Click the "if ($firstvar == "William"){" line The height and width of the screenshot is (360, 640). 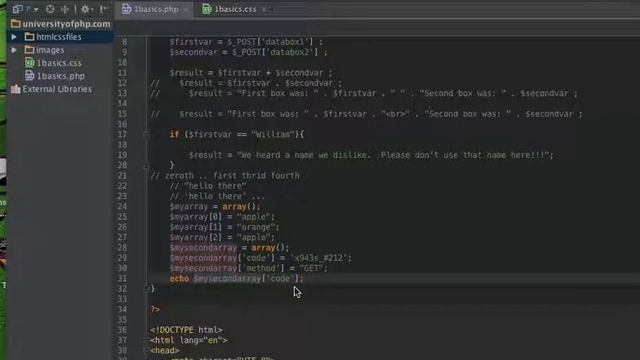237,134
